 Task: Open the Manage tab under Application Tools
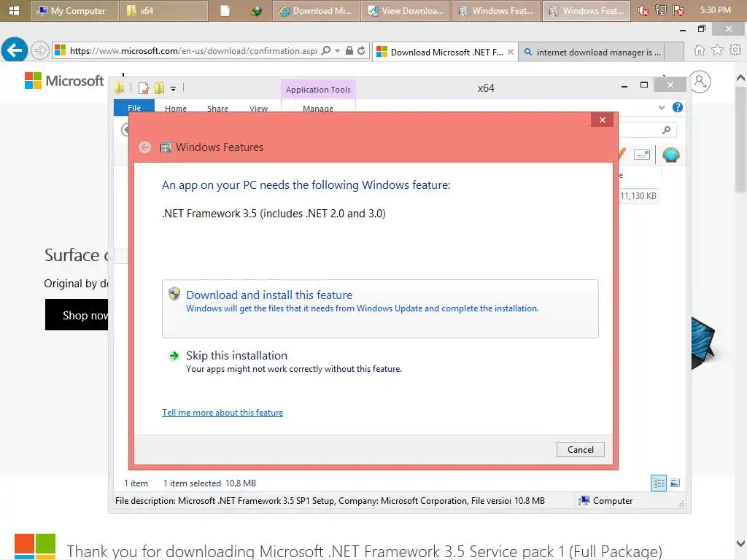click(318, 108)
